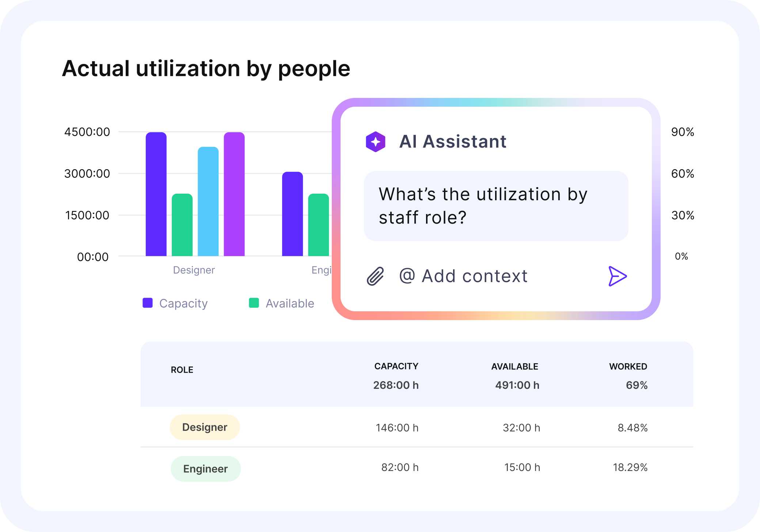Viewport: 760px width, 532px height.
Task: Click the Designer axis label under chart
Action: click(x=194, y=270)
